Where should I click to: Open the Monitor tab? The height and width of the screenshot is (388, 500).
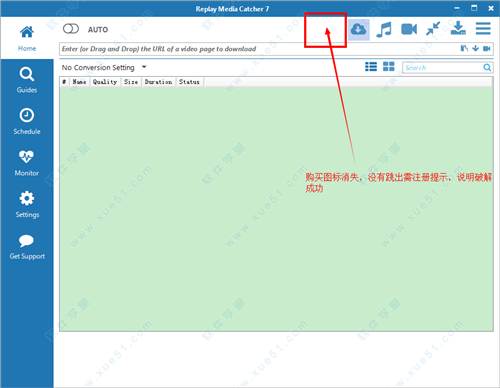point(27,163)
